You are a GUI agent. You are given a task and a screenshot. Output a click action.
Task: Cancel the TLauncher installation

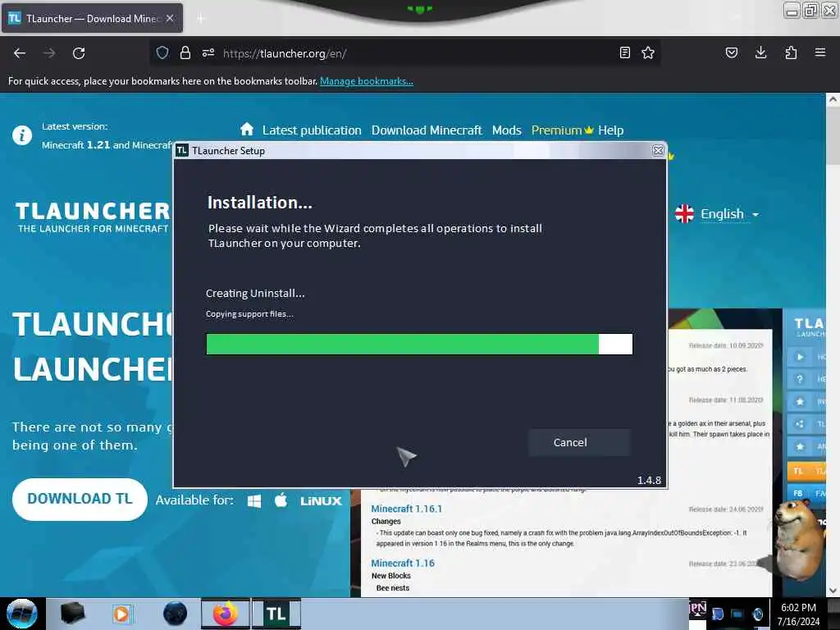pos(579,442)
